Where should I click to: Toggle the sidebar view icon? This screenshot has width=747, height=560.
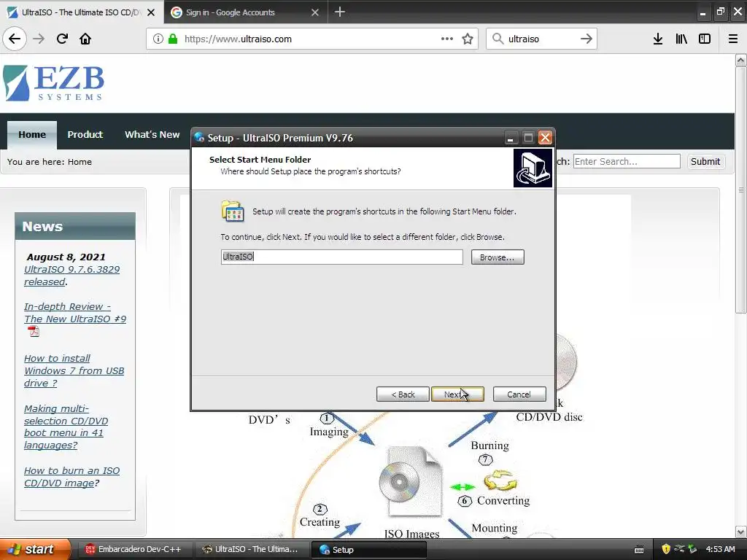point(705,39)
